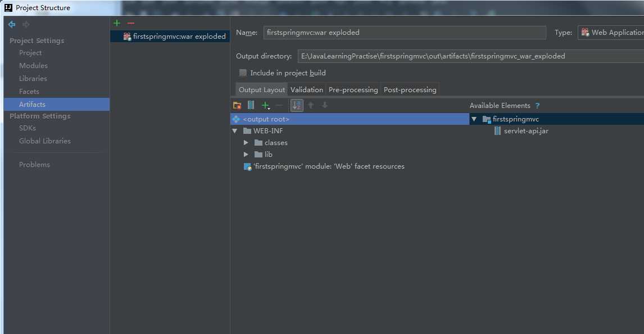Screen dimensions: 644x334
Task: Collapse the WEB-INF tree node
Action: click(235, 131)
